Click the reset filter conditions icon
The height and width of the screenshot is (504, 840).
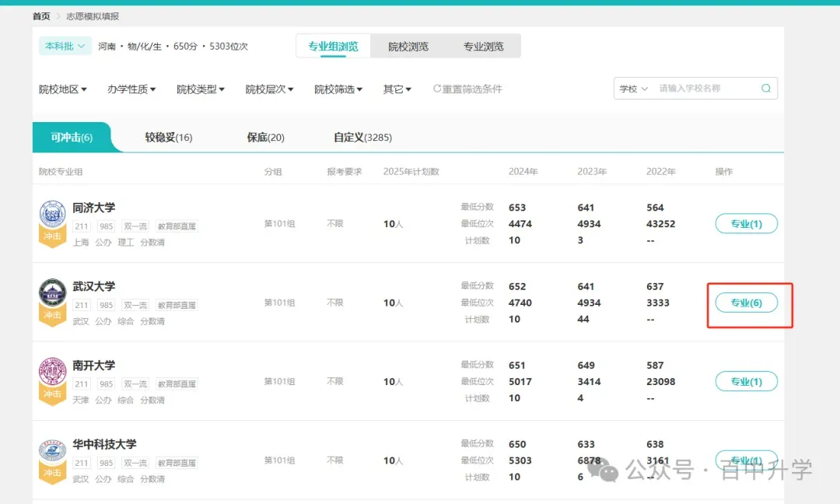click(436, 89)
